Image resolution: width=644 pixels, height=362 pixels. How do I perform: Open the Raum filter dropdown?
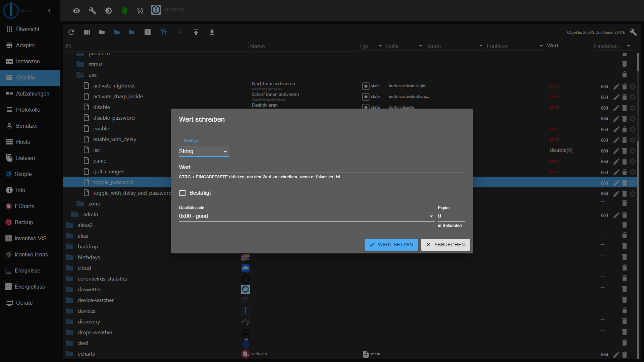pos(455,46)
